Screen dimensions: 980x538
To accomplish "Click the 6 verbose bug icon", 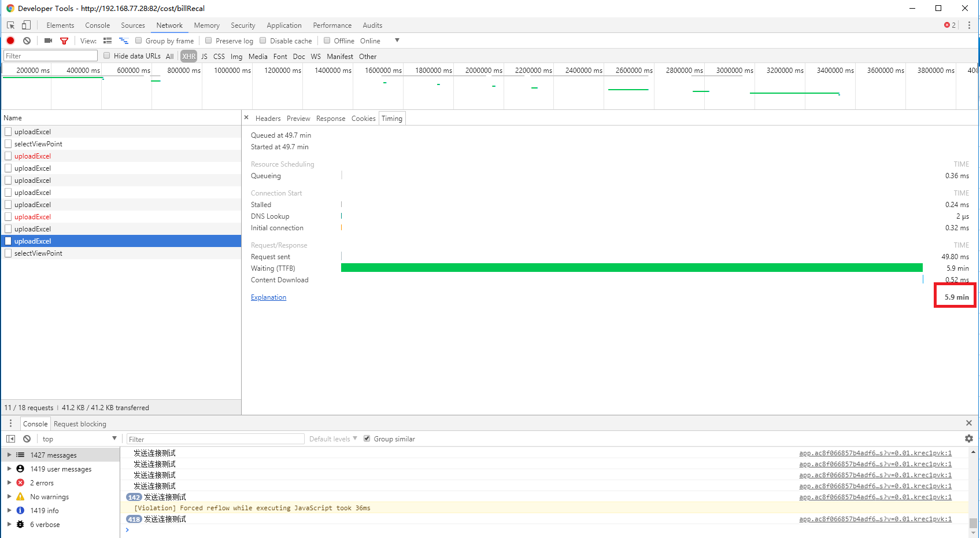I will [x=20, y=524].
